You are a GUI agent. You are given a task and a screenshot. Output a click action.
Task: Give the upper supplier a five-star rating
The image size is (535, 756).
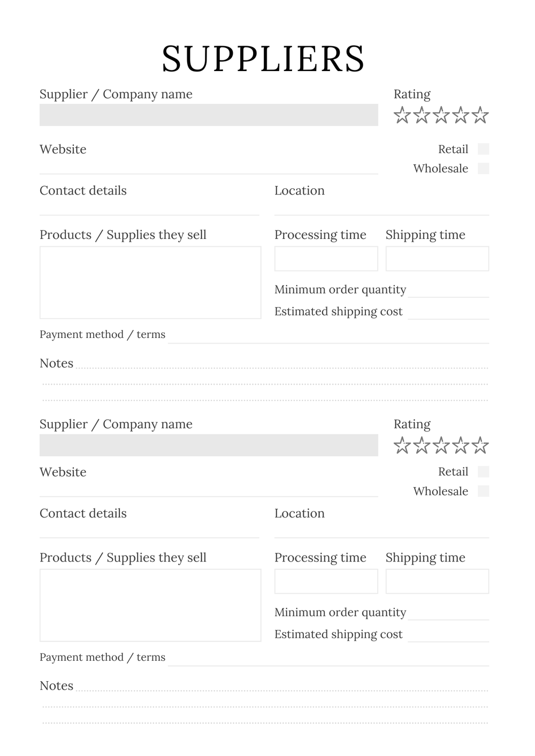(480, 115)
